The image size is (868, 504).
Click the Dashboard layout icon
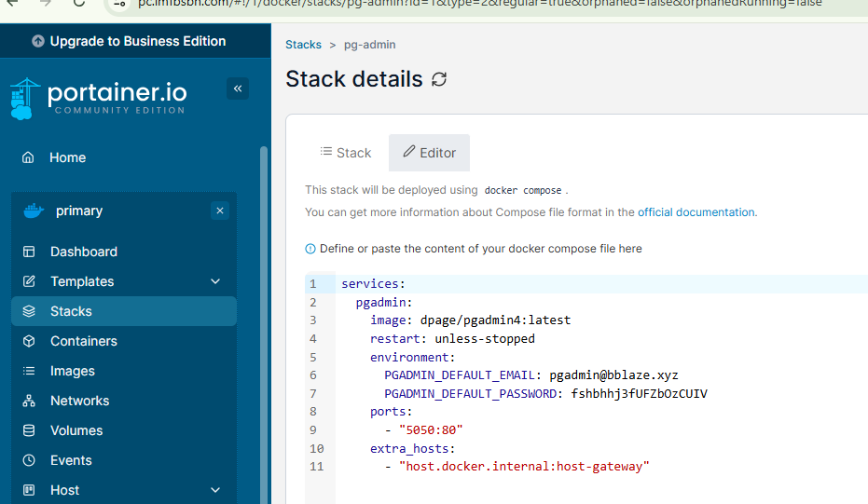[x=29, y=252]
